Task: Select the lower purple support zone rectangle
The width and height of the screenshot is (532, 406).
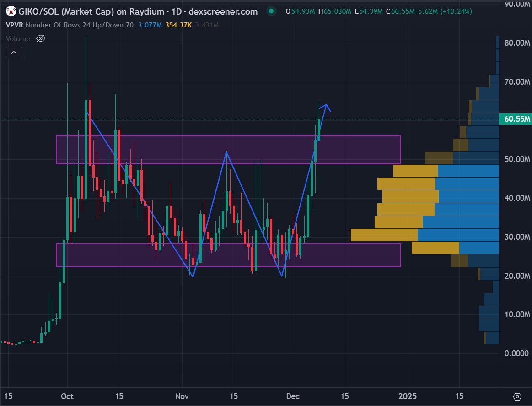Action: pyautogui.click(x=228, y=255)
